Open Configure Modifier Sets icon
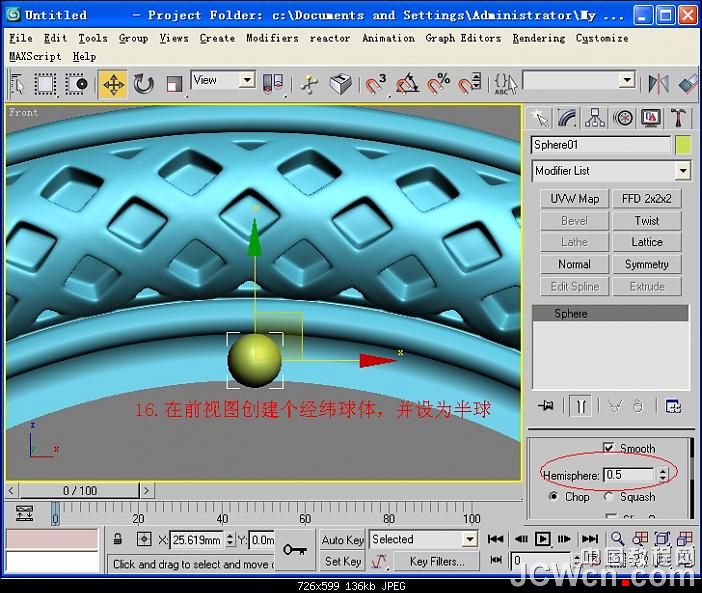Screen dimensions: 702x593 (x=673, y=406)
